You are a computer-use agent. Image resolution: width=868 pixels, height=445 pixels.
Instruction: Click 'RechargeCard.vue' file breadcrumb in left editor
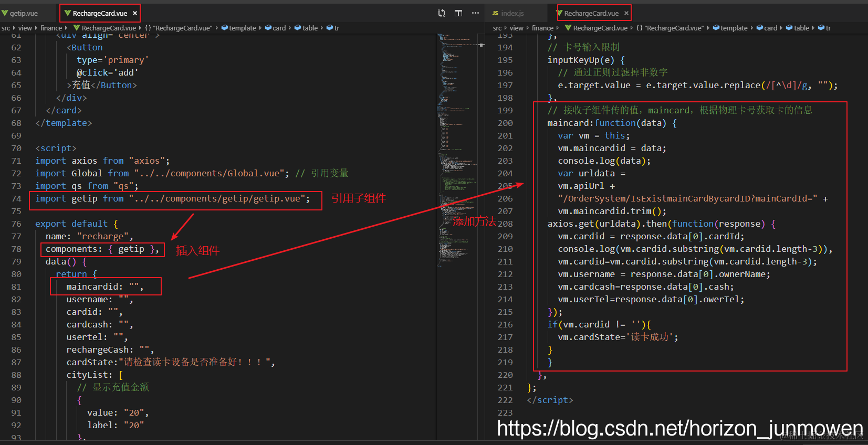[109, 28]
